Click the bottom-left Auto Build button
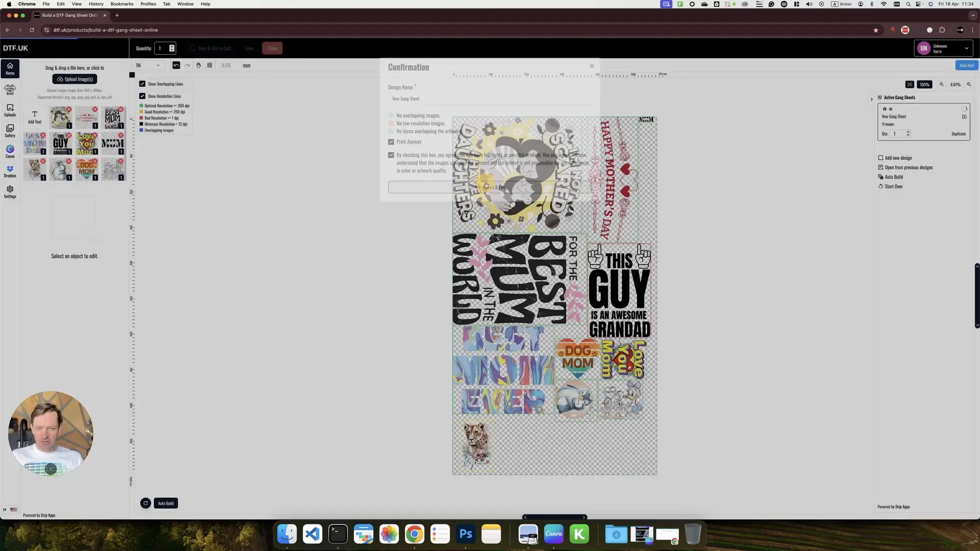Screen dimensions: 980x551 coord(165,503)
